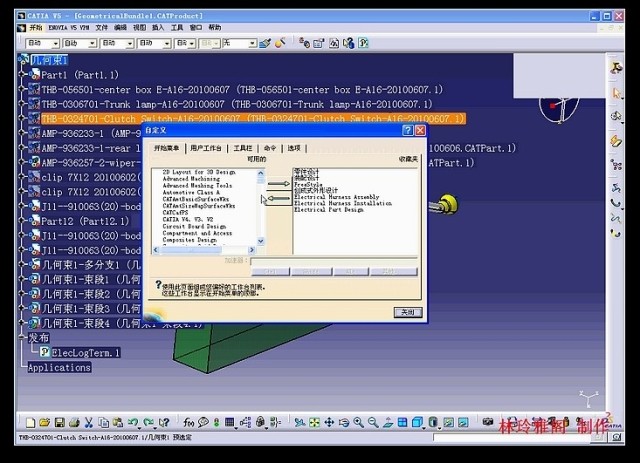Switch to the 命令 tab
Screen dimensions: 640x463
click(270, 148)
